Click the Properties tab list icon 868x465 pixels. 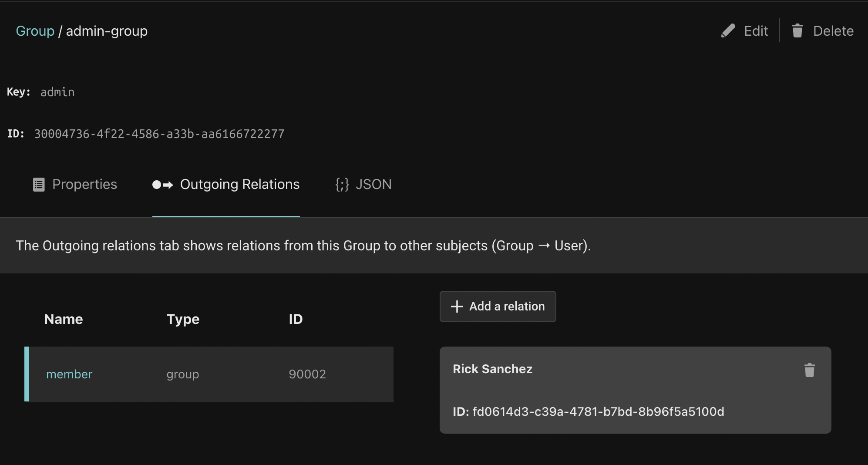[x=39, y=185]
